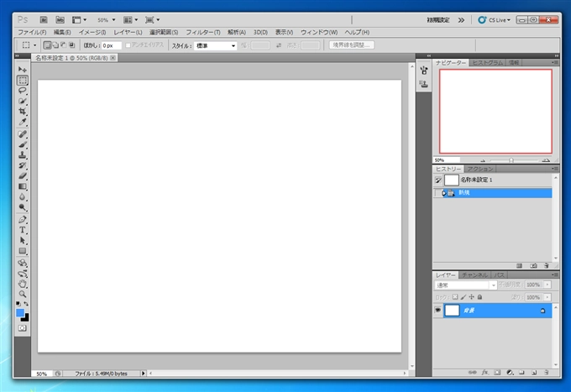This screenshot has width=571, height=392.
Task: Select the History Brush tool
Action: [x=23, y=165]
